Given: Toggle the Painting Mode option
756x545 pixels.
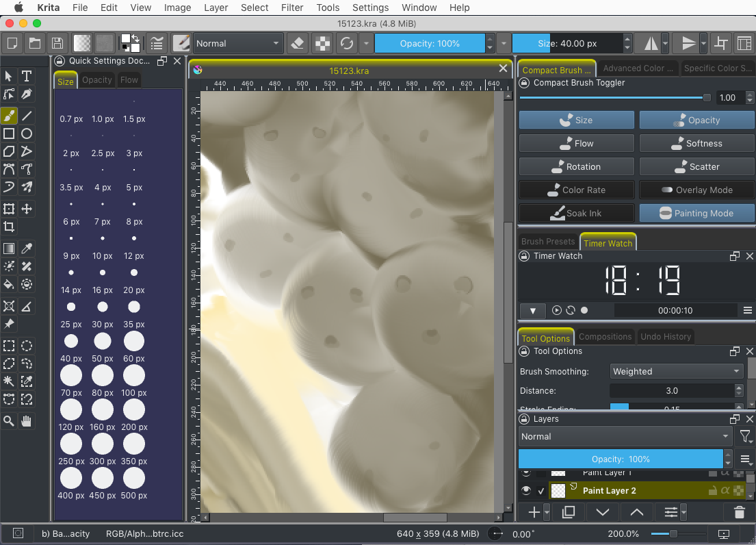Looking at the screenshot, I should pos(696,213).
